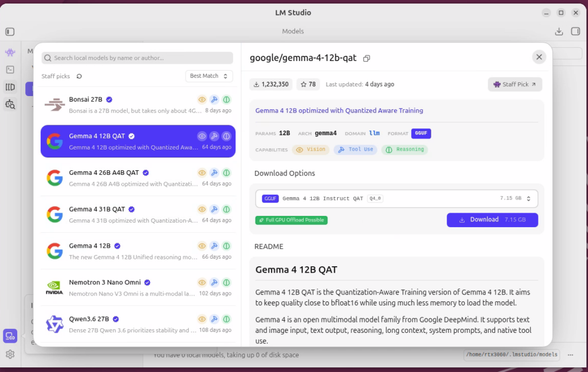Click Gemma 4 26B A4B QAT vision icon
The height and width of the screenshot is (372, 588).
(202, 172)
